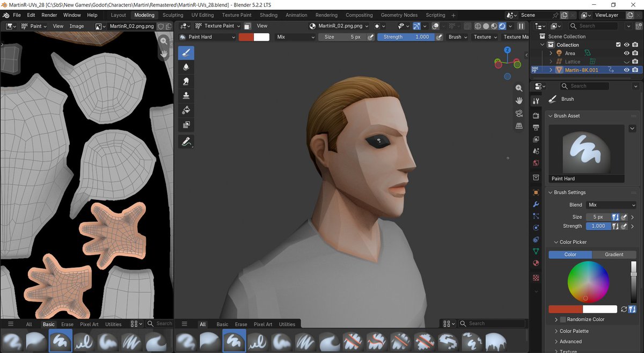Click the pause render button in viewport header
Viewport: 644px width, 353px height.
521,26
